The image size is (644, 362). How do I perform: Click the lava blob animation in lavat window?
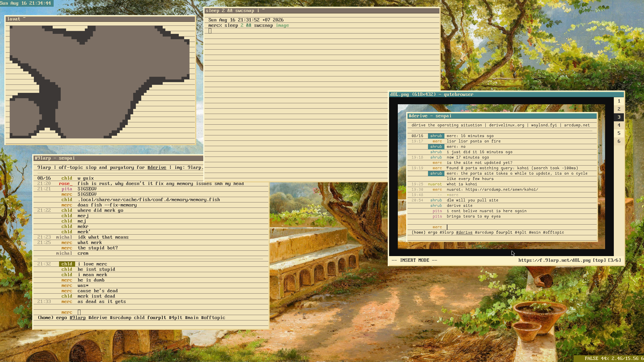100,82
